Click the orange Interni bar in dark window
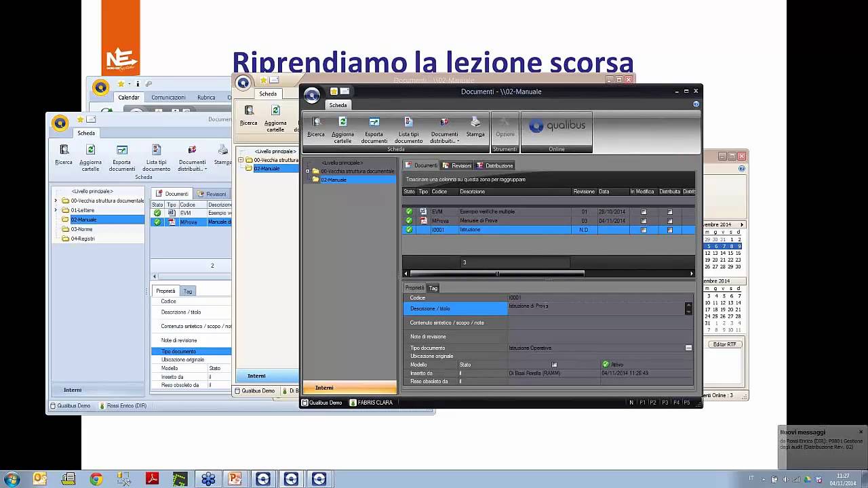Screen dimensions: 868x488 pos(349,388)
